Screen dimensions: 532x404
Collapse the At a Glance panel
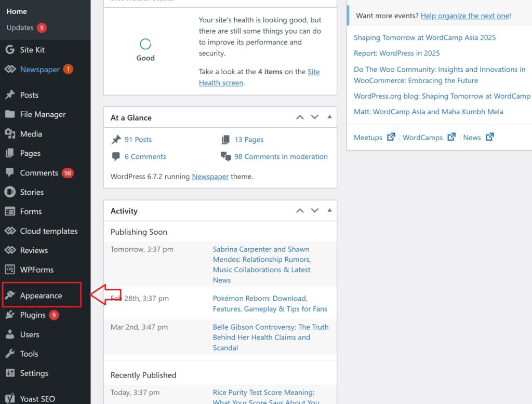click(x=329, y=117)
